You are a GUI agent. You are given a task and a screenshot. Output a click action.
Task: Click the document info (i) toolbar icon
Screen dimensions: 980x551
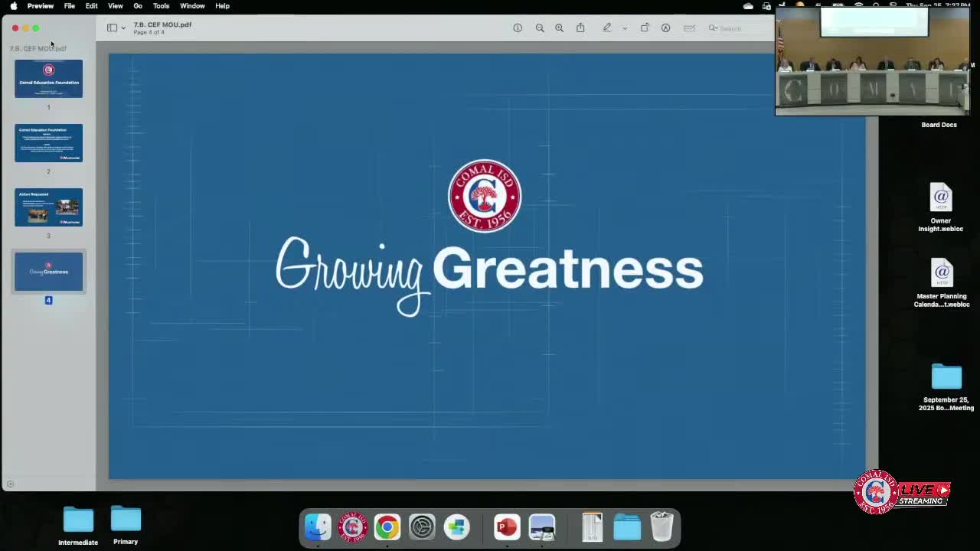pos(518,28)
